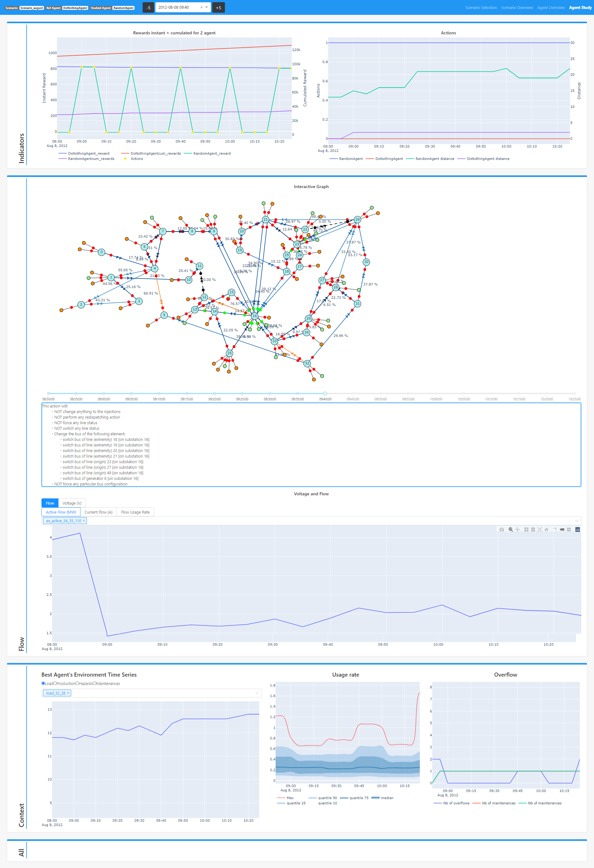Click the RandomAgent studied agent badge

click(124, 8)
